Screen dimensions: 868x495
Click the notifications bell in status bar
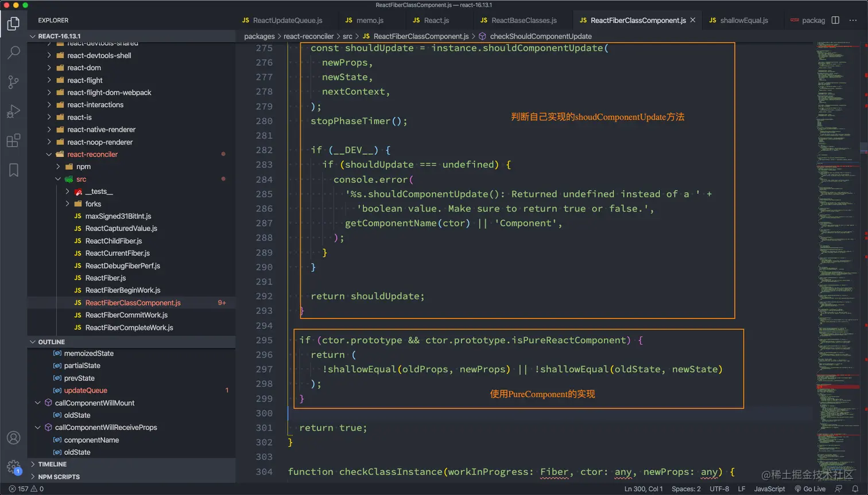coord(855,489)
